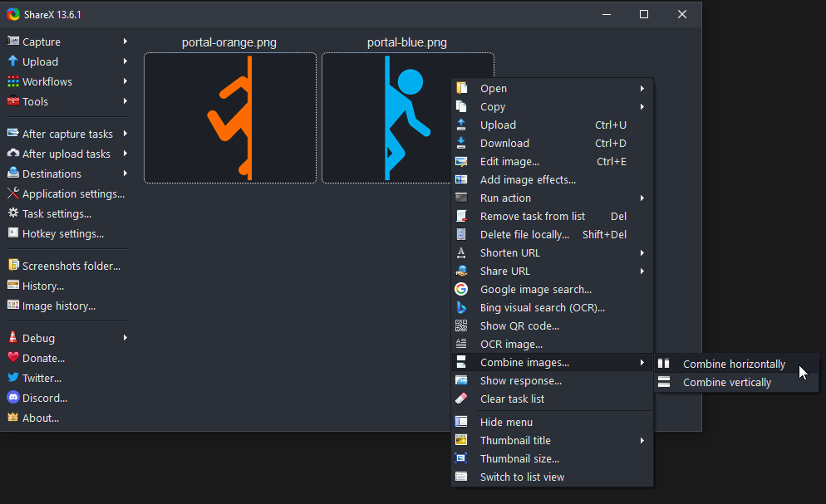
Task: Click the Screenshots folder icon
Action: click(13, 265)
